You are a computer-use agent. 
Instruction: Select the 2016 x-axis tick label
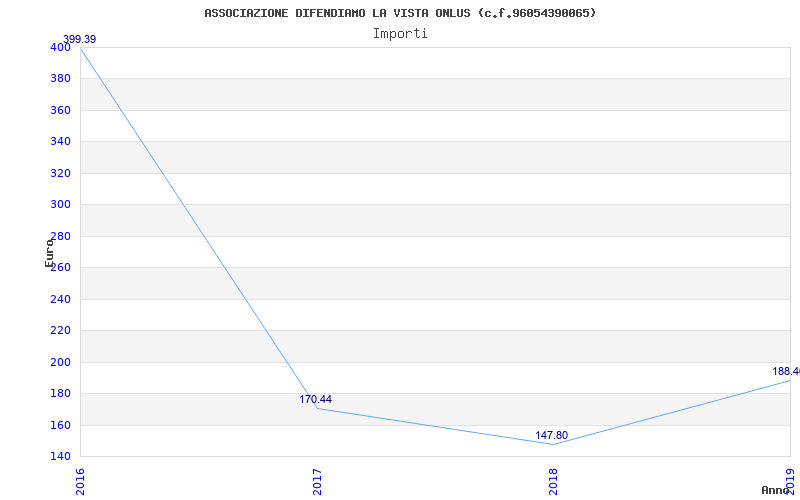81,480
